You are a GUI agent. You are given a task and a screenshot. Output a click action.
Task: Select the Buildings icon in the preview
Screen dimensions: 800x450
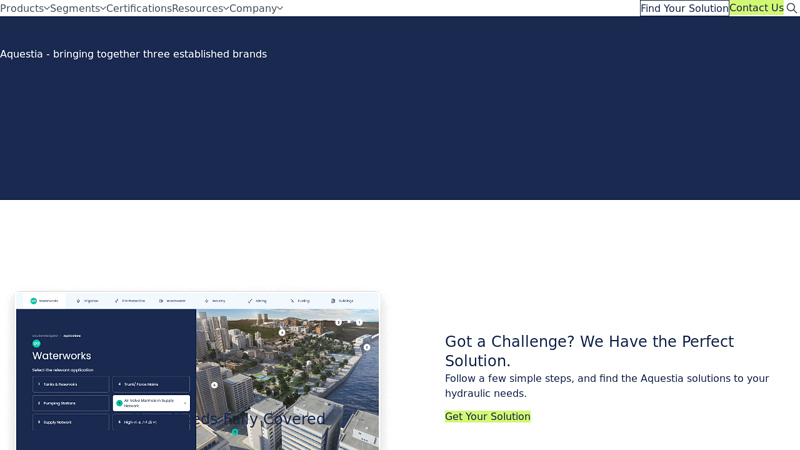333,300
